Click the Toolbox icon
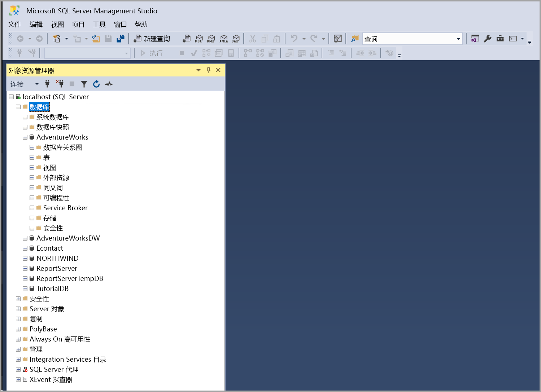This screenshot has height=392, width=541. pyautogui.click(x=500, y=39)
